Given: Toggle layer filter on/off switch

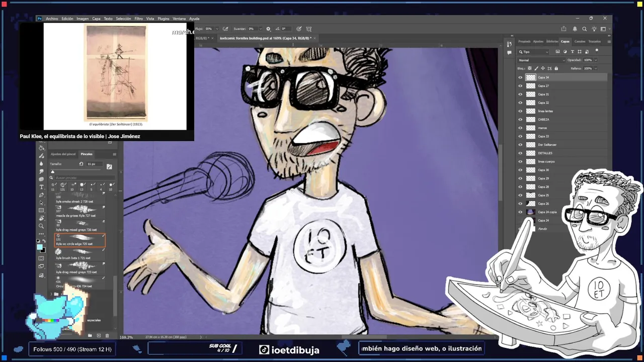Looking at the screenshot, I should (x=597, y=50).
